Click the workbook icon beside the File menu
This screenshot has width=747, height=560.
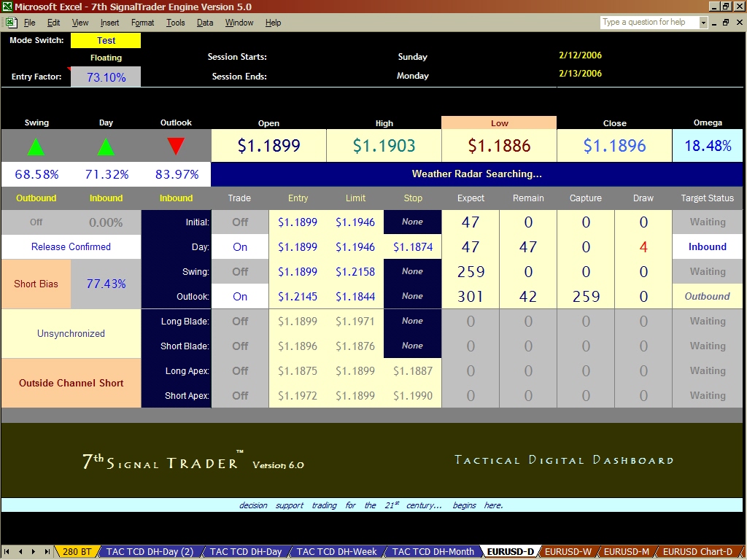(x=12, y=23)
